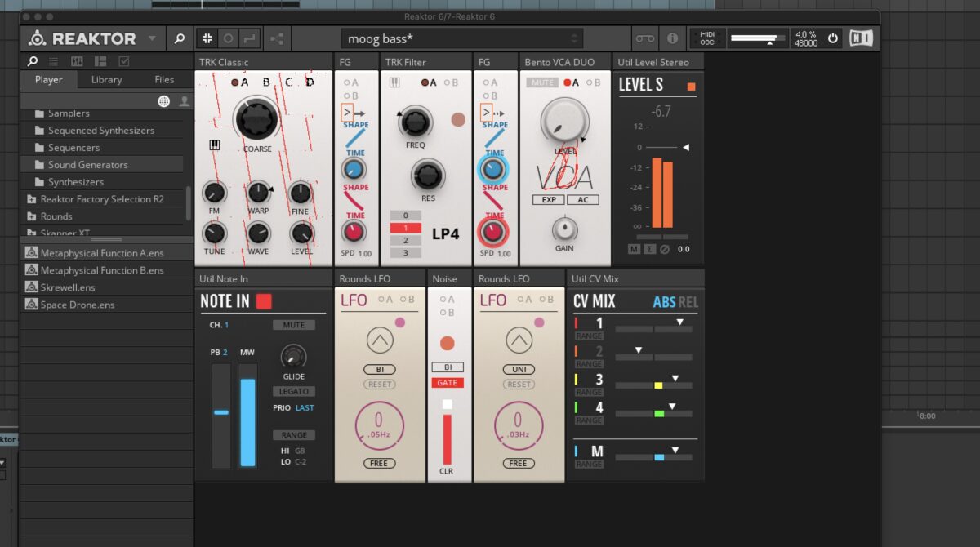Open the mixer faders icon in the sidebar
The height and width of the screenshot is (547, 980).
(77, 61)
